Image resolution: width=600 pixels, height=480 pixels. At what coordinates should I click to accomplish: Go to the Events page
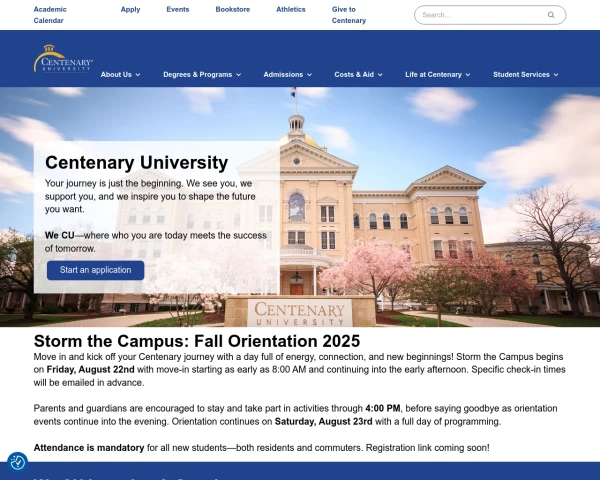coord(178,9)
